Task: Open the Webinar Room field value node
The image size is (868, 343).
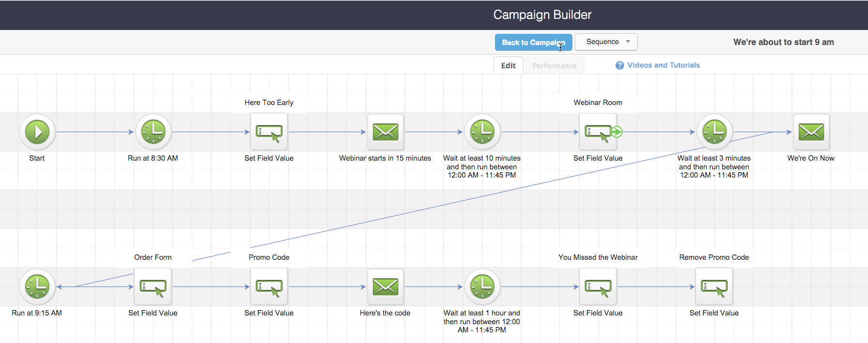Action: [598, 132]
